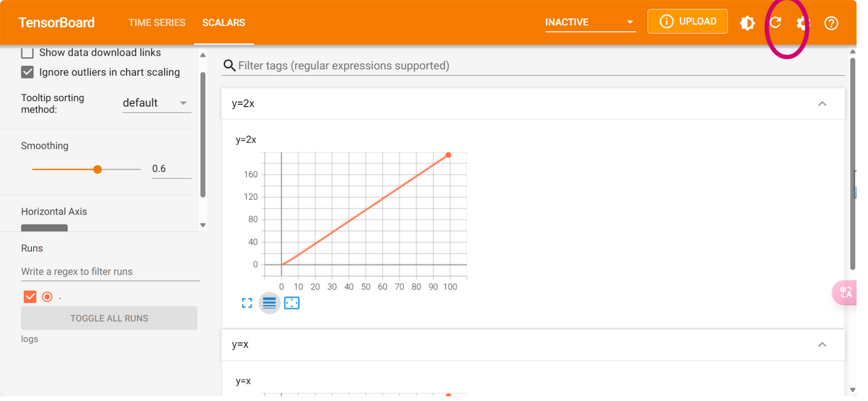Toggle y-axis log scale icon
868x401 pixels.
point(269,303)
